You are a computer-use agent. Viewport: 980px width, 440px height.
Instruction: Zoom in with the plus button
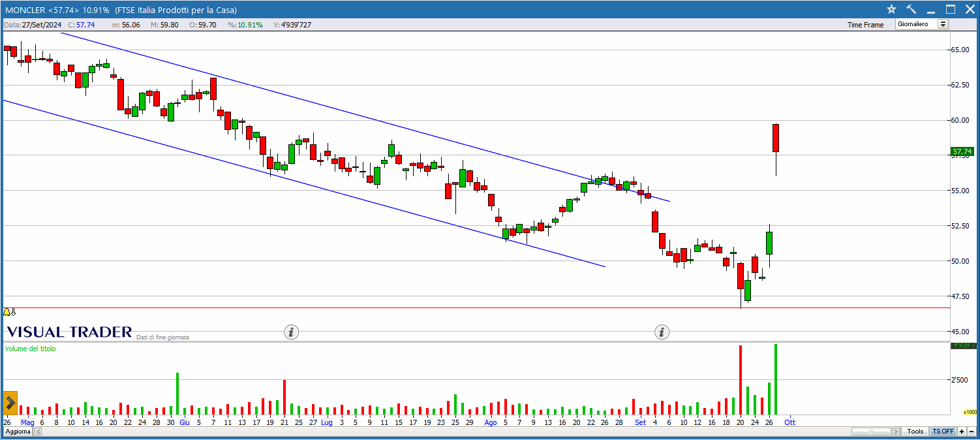[961, 432]
